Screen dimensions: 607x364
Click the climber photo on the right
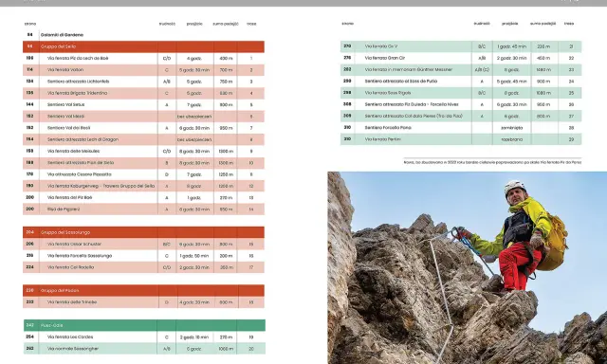pyautogui.click(x=468, y=267)
